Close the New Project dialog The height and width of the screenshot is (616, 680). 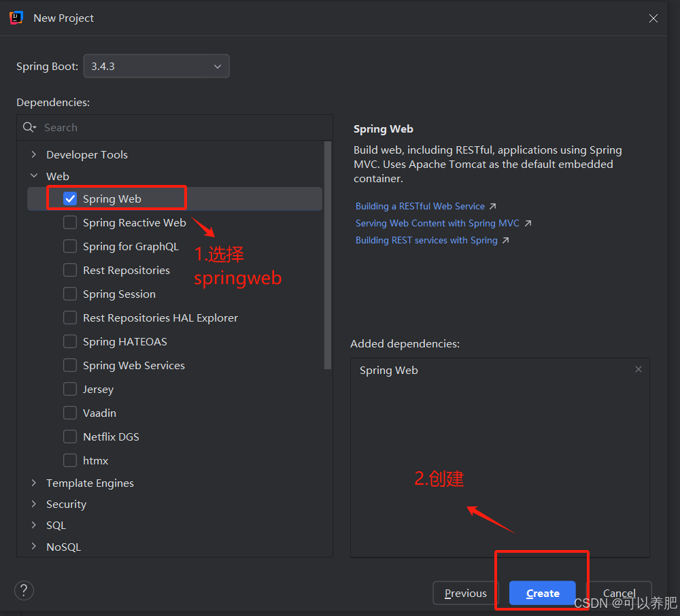coord(653,18)
